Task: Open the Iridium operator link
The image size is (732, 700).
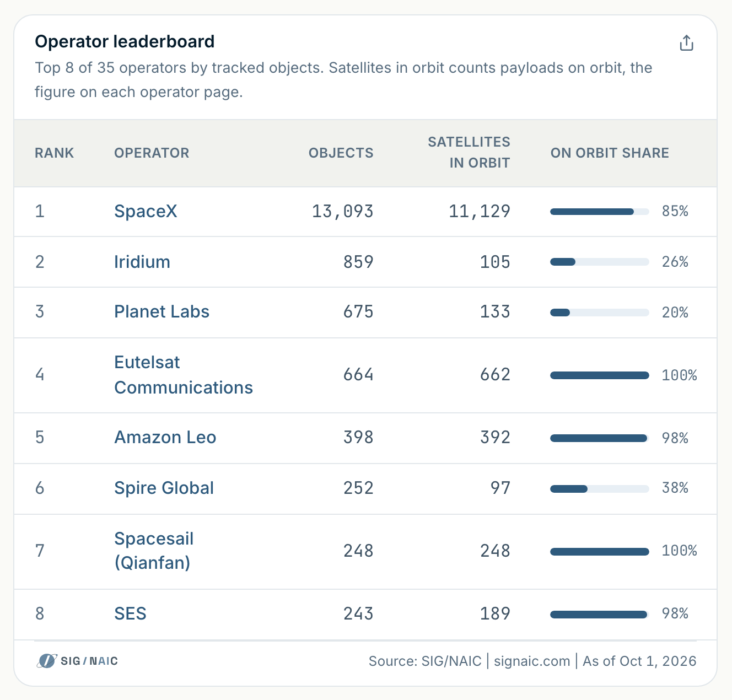Action: pos(142,262)
